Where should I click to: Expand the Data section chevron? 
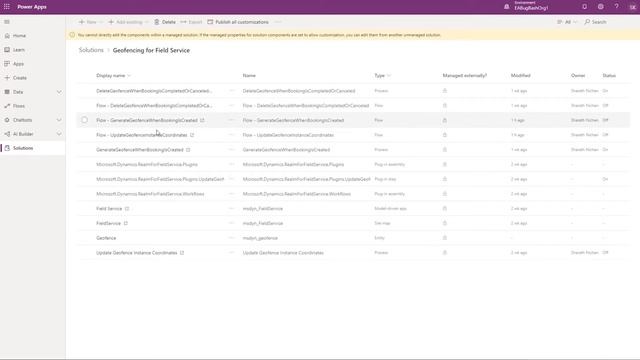59,92
